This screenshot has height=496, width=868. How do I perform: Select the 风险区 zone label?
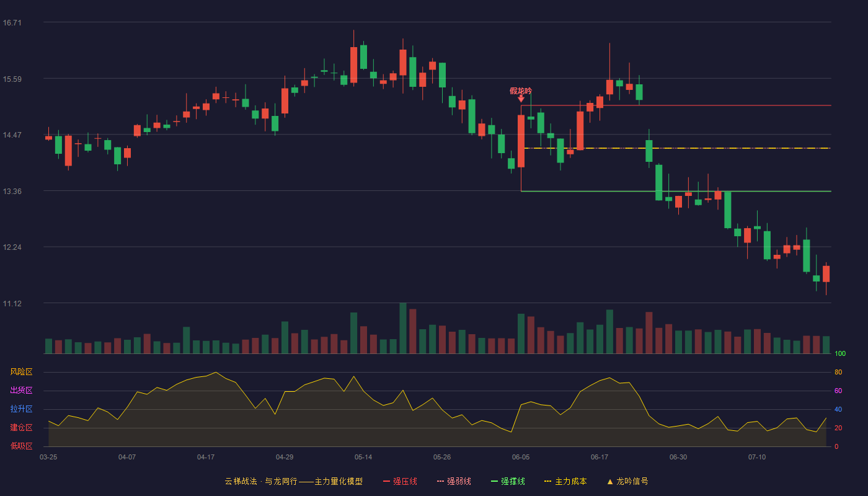[21, 372]
